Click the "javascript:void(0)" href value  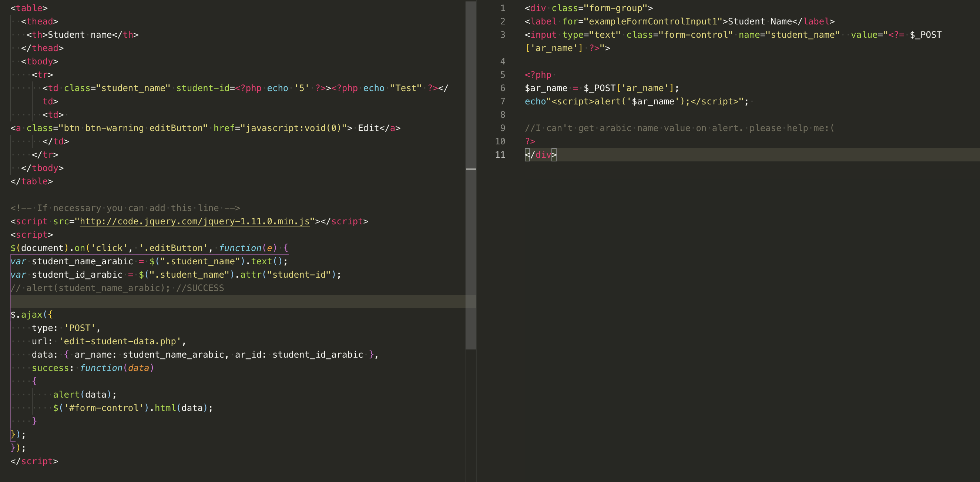[x=293, y=128]
